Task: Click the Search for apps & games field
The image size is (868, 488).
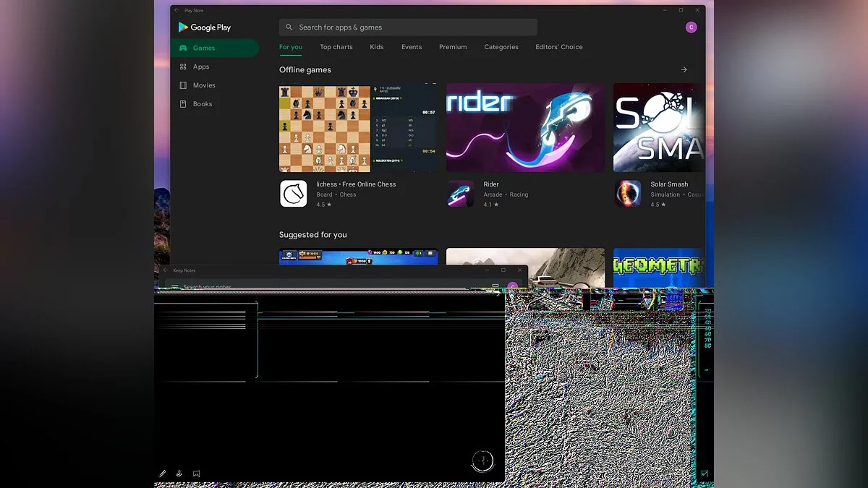Action: [x=408, y=27]
